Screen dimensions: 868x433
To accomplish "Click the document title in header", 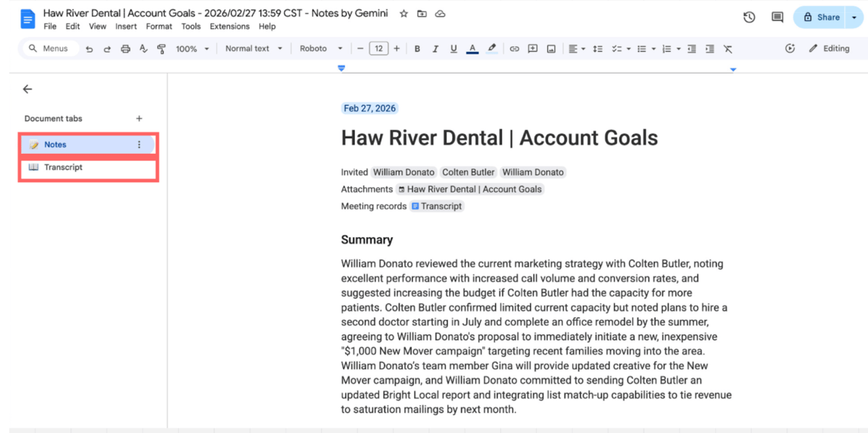I will pyautogui.click(x=216, y=13).
